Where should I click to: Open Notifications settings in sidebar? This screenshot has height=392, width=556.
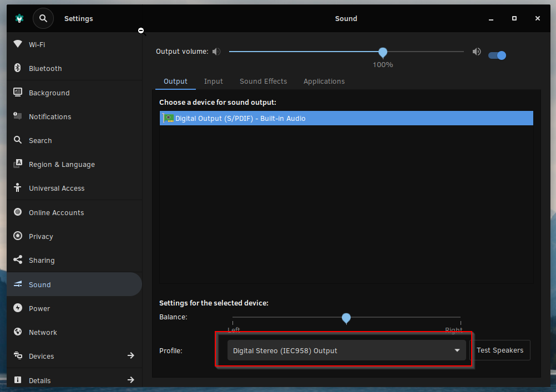click(x=50, y=116)
